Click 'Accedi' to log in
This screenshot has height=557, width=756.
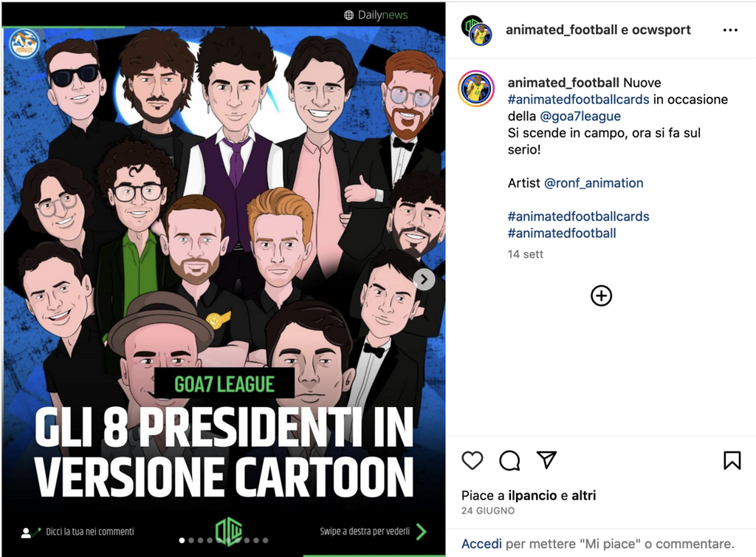[x=481, y=544]
